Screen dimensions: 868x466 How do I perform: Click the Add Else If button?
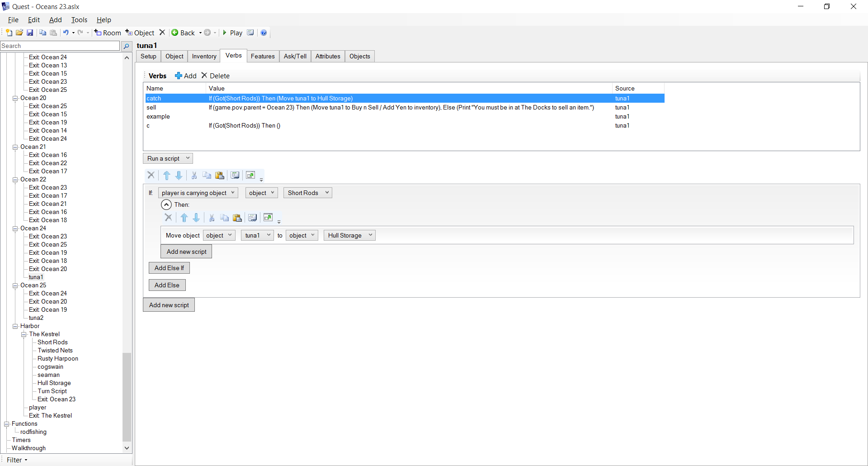169,268
